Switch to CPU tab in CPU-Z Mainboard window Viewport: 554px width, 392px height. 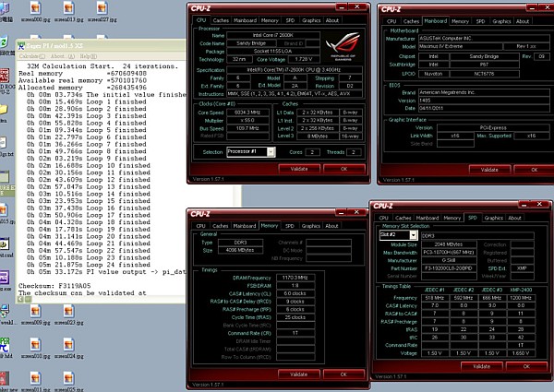391,21
